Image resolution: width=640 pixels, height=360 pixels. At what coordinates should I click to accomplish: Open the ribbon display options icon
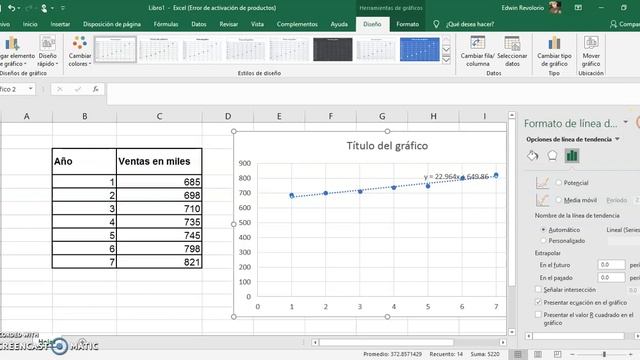pos(578,8)
